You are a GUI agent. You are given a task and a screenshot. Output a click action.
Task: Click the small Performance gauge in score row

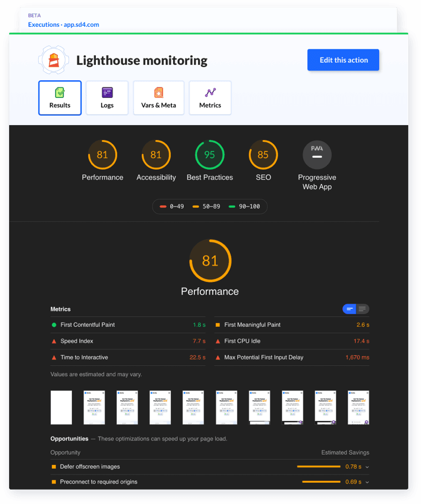point(102,155)
